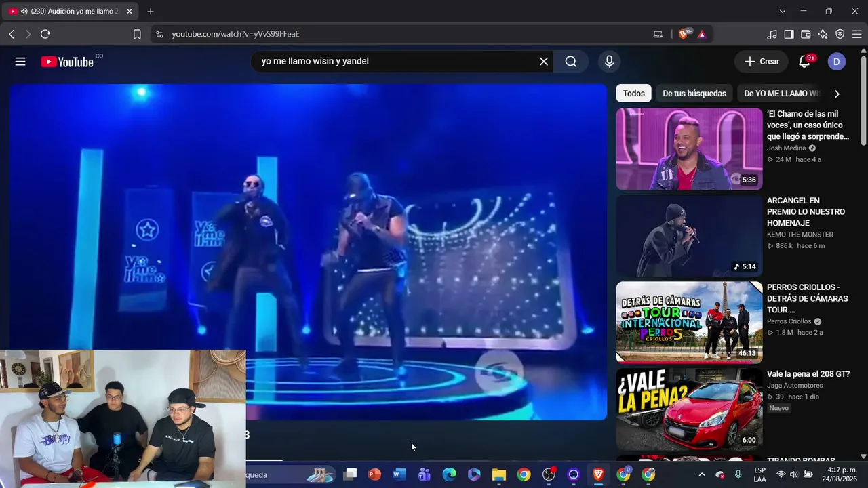
Task: Visit the Josh Medina channel
Action: (787, 148)
